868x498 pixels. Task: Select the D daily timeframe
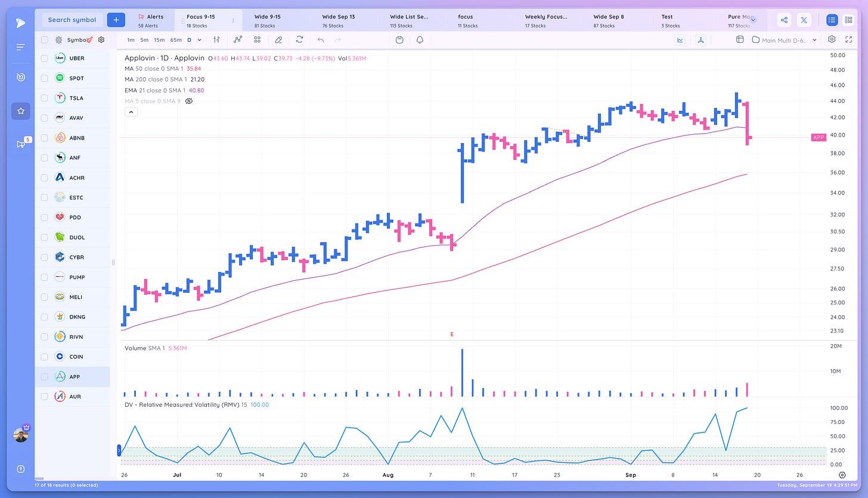[189, 40]
